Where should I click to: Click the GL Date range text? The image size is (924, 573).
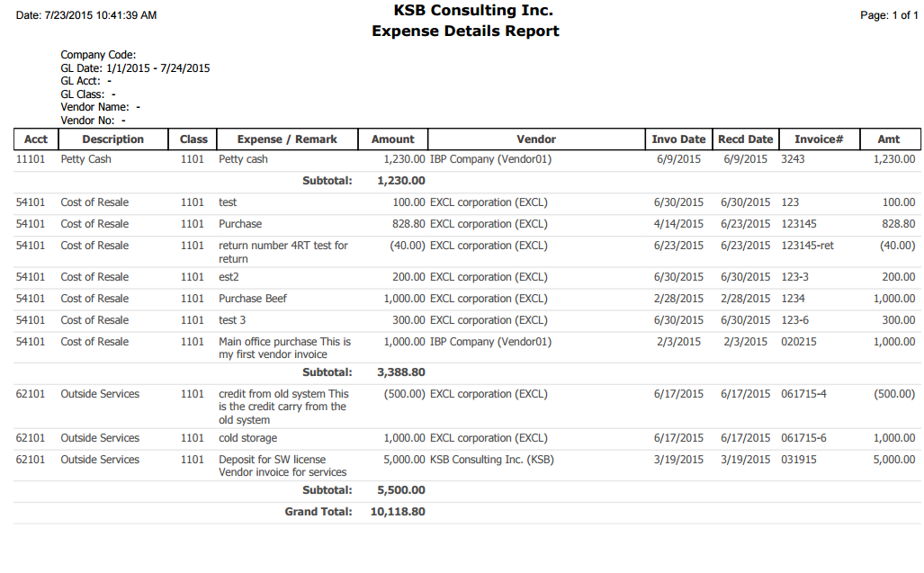click(135, 68)
